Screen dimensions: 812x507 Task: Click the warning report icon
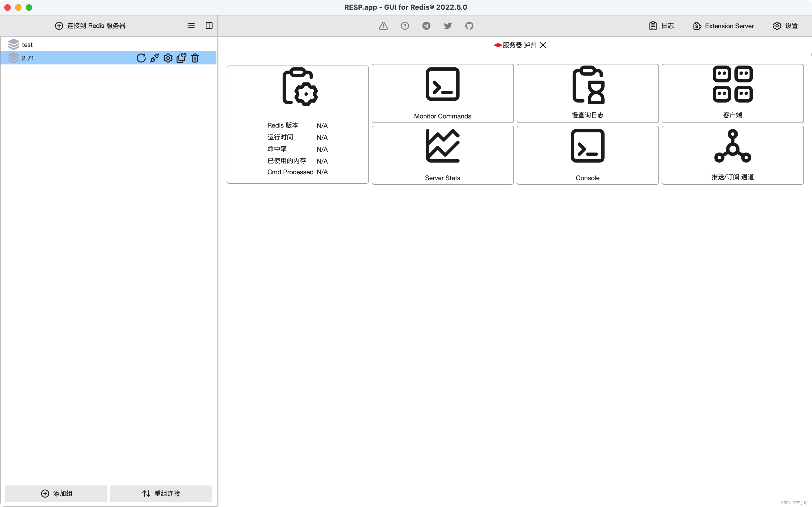click(383, 26)
